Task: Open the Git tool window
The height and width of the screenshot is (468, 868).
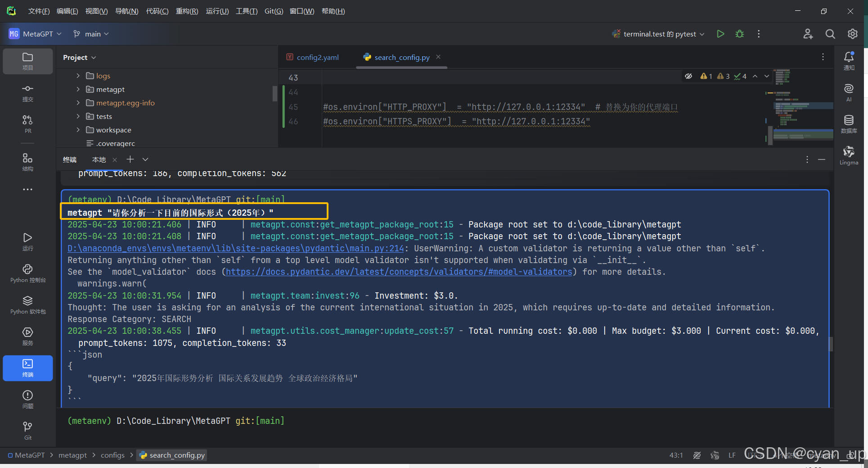Action: click(x=27, y=431)
